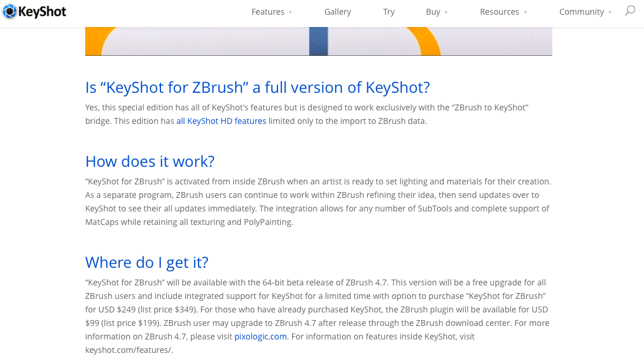Screen dimensions: 644x360
Task: Open the search magnifier icon
Action: tap(630, 11)
